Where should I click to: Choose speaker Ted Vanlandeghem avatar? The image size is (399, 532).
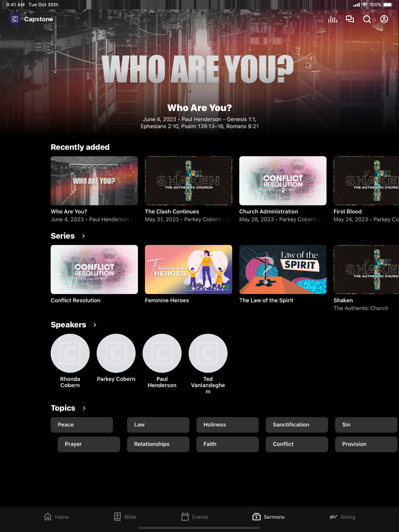coord(208,353)
